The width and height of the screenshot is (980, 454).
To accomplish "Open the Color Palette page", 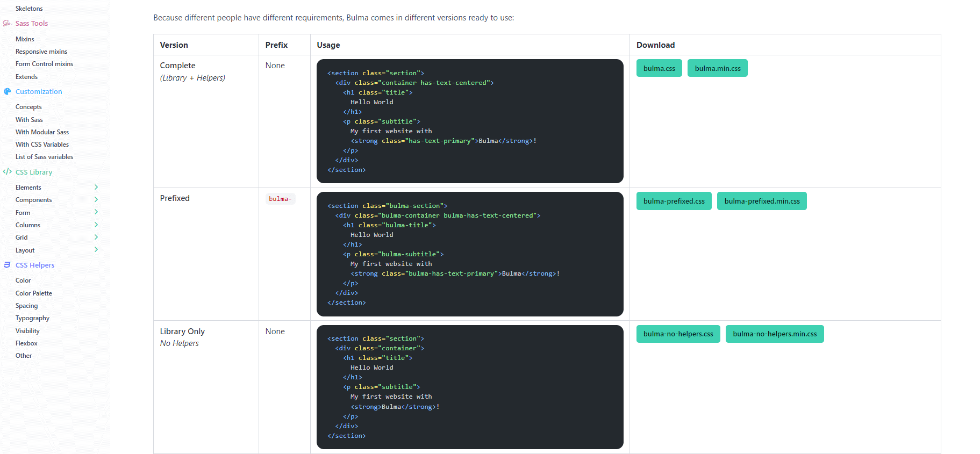I will coord(34,293).
